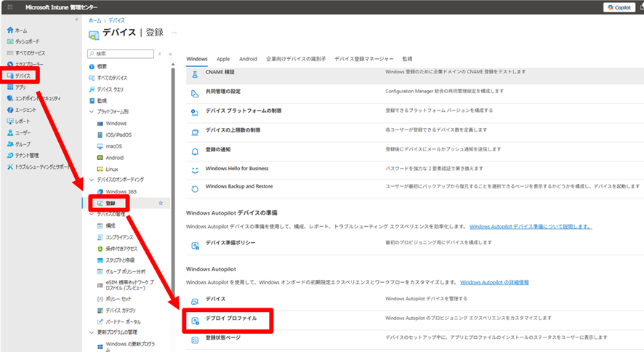Click the デプロイ プロファイル icon
This screenshot has height=352, width=644.
click(x=195, y=321)
